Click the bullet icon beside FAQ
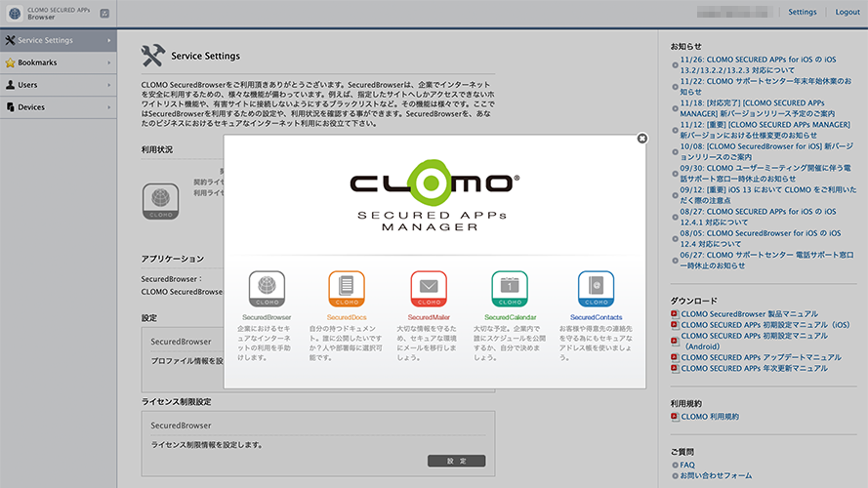Image resolution: width=868 pixels, height=488 pixels. (675, 465)
